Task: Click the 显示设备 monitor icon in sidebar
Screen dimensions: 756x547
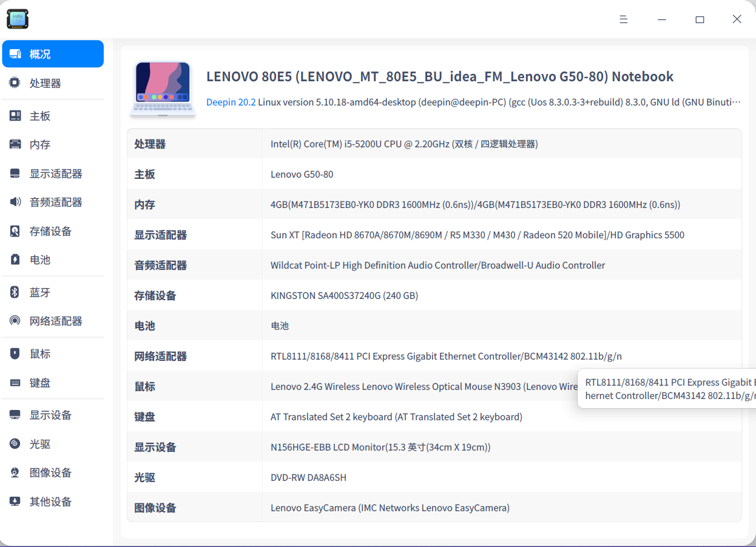Action: click(15, 415)
